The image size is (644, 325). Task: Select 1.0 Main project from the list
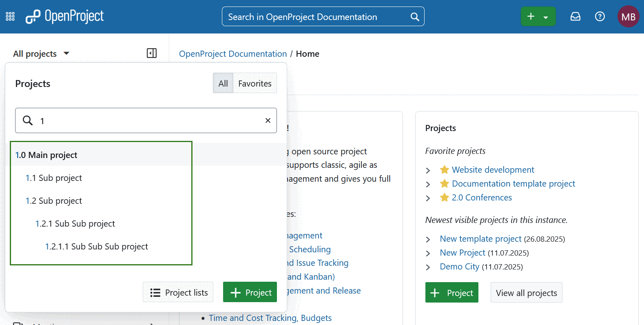pyautogui.click(x=46, y=155)
